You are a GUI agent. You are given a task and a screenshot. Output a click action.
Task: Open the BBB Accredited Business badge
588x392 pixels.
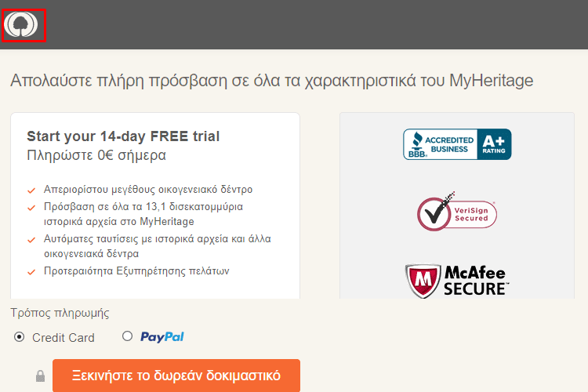point(457,144)
